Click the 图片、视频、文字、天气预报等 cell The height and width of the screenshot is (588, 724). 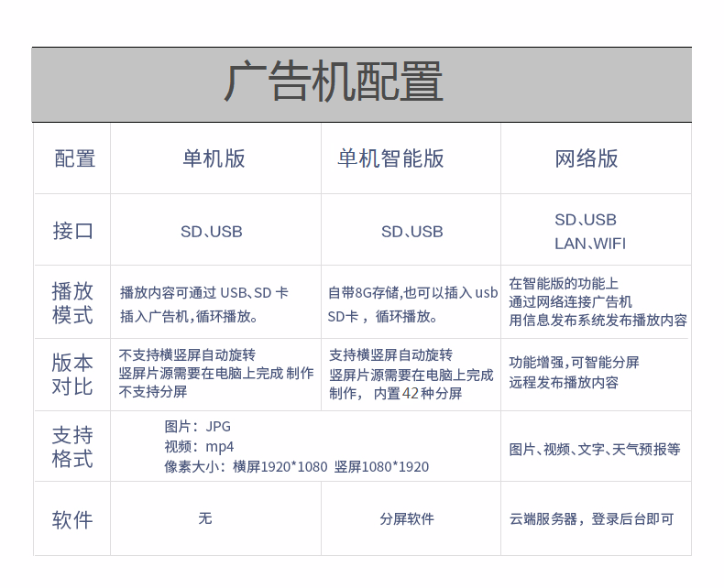595,449
